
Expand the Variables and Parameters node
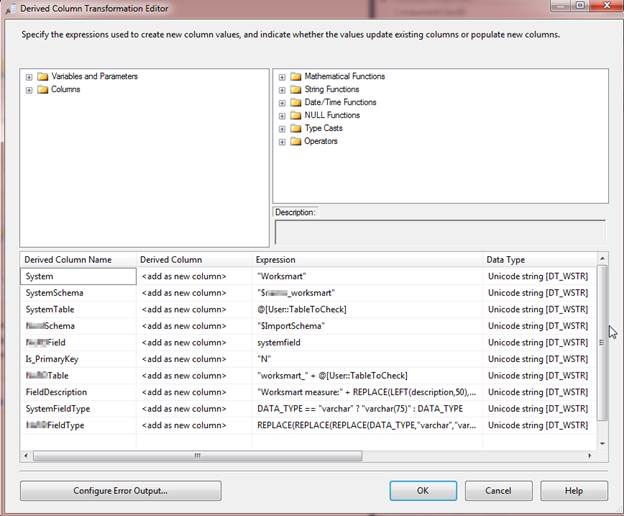(29, 77)
